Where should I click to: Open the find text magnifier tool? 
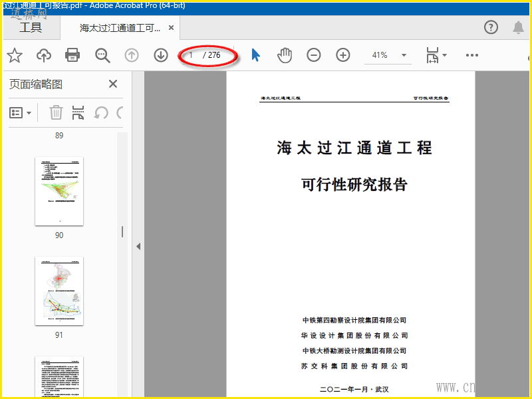coord(102,55)
